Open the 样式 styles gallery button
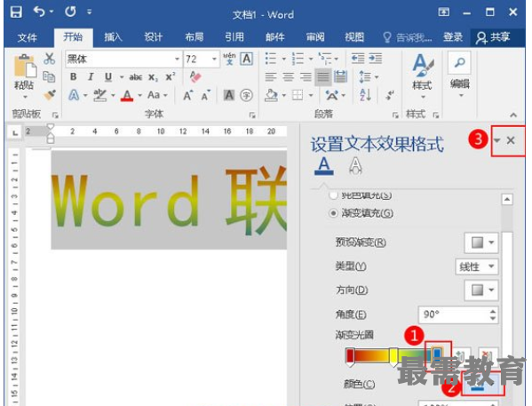This screenshot has width=532, height=406. [x=422, y=76]
